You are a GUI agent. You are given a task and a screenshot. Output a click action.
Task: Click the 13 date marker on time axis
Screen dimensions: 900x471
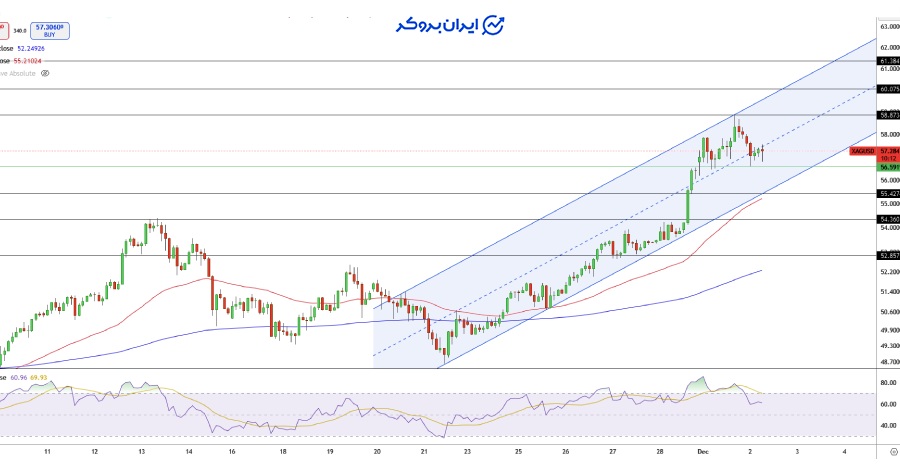[142, 452]
